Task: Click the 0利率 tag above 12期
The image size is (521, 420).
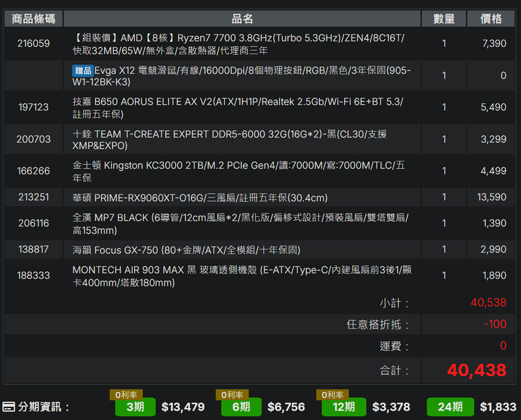Action: (333, 395)
